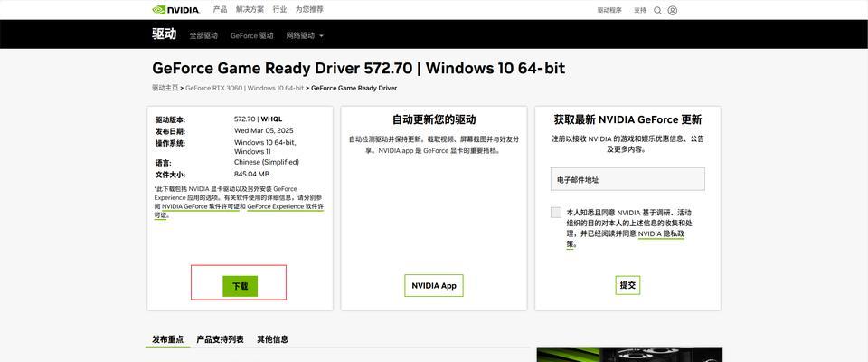Image resolution: width=868 pixels, height=362 pixels.
Task: Click 支持 link in top header
Action: (640, 10)
